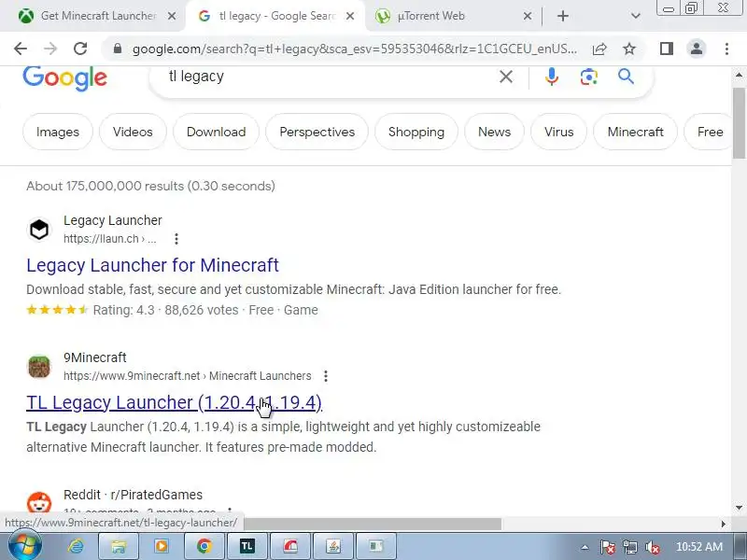Screen dimensions: 747x560
Task: Select the Free filter chip
Action: 710,132
